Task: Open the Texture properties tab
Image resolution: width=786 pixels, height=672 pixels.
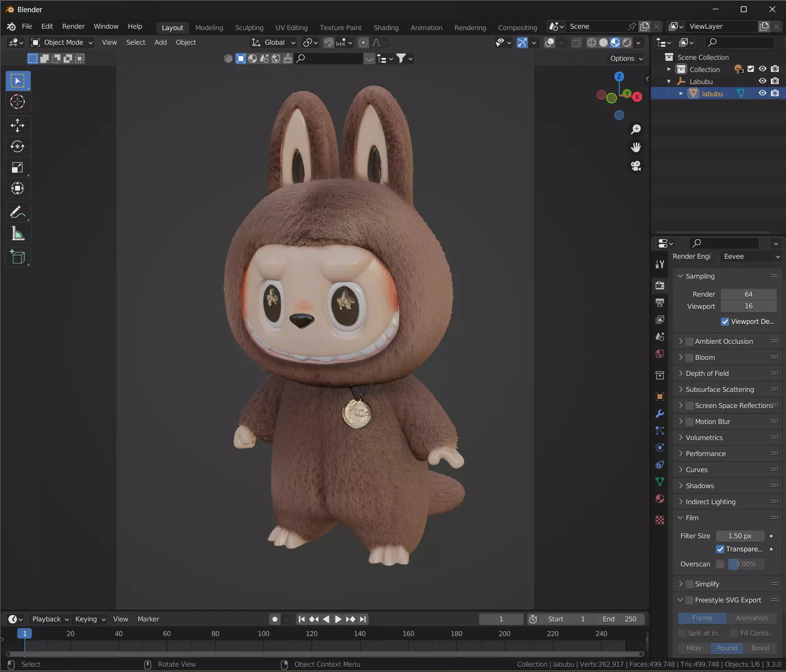Action: coord(660,520)
